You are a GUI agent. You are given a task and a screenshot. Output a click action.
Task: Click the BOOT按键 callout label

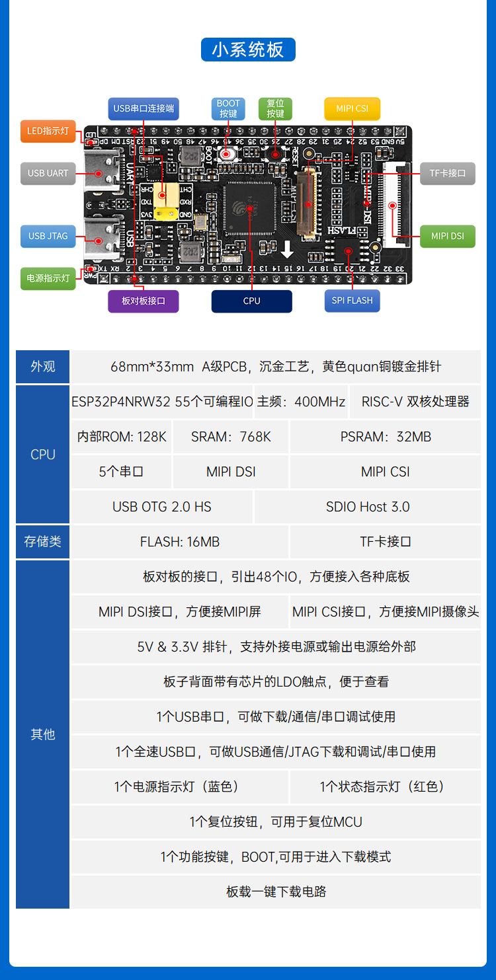(x=228, y=108)
